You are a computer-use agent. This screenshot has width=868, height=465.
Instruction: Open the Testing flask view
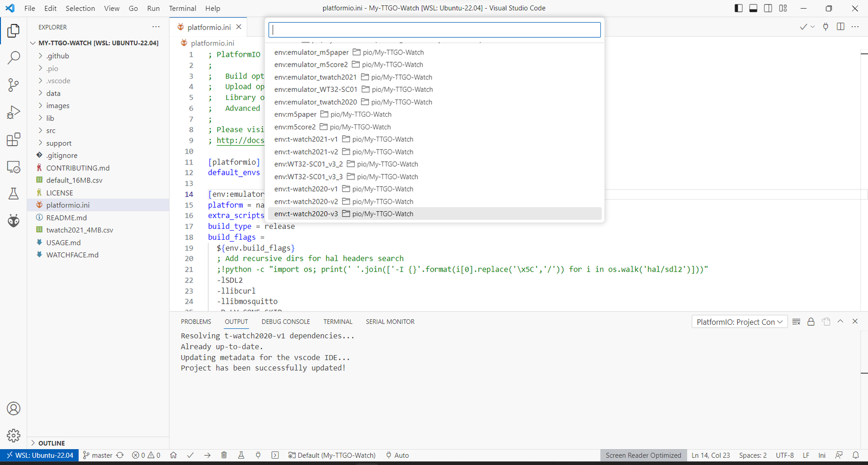(x=14, y=194)
